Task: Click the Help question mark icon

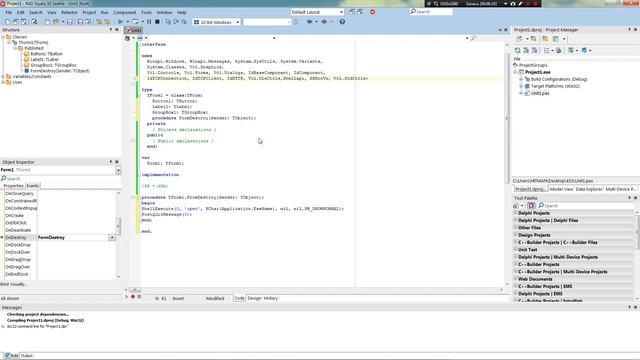Action: (342, 22)
